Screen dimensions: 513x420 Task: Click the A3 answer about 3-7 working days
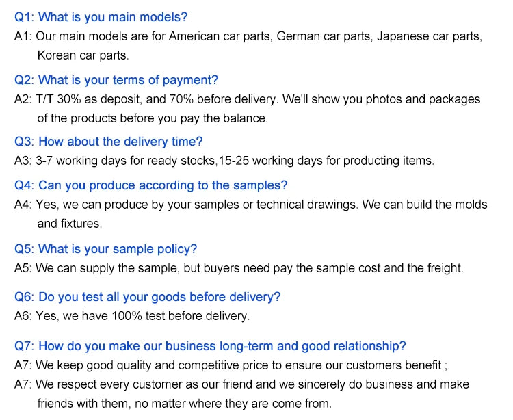click(224, 161)
